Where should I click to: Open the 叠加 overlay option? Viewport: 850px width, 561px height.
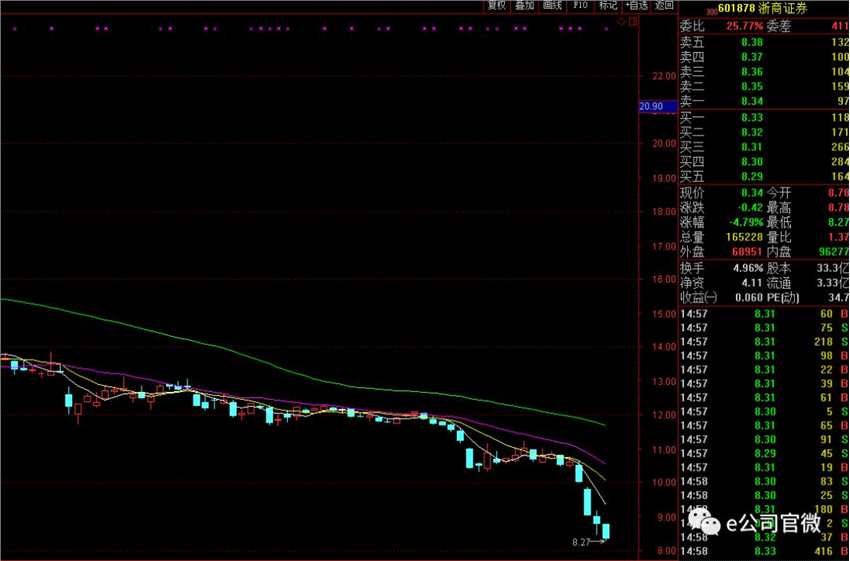click(x=524, y=5)
